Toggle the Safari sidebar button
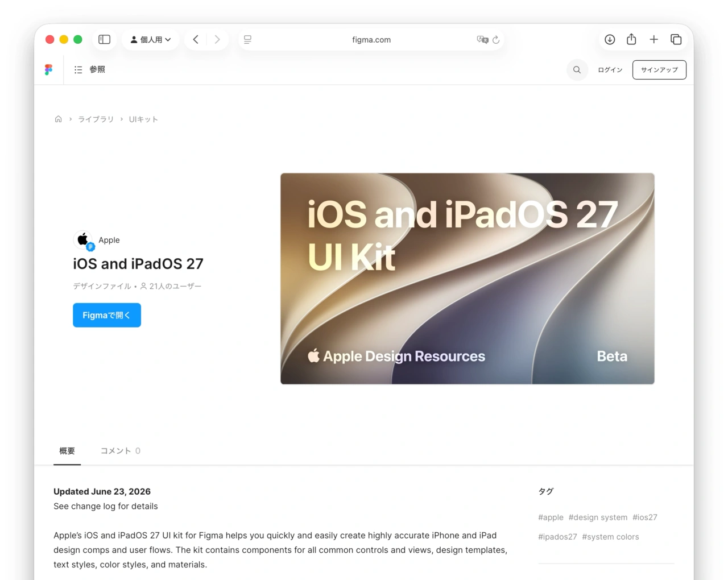Viewport: 728px width, 580px height. click(104, 39)
